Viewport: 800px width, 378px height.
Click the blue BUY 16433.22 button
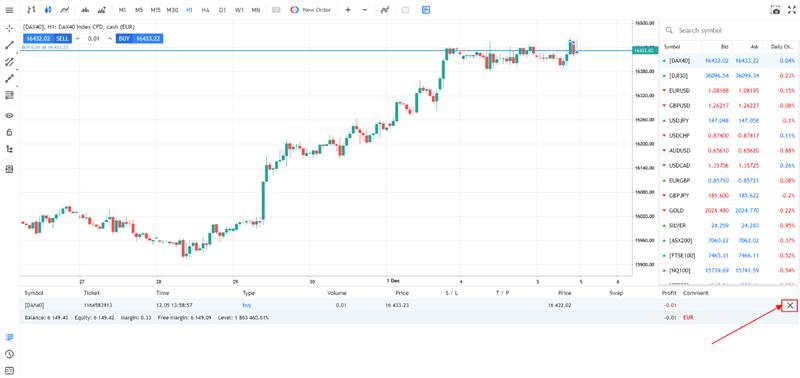139,38
